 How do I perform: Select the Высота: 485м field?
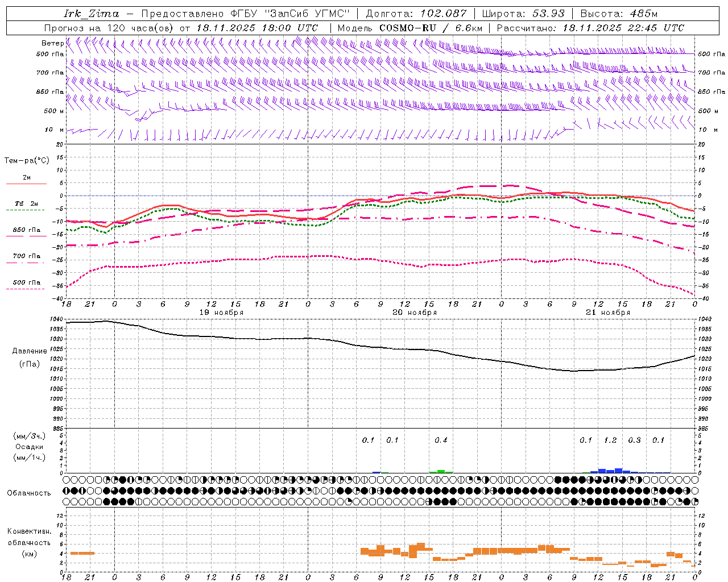click(619, 14)
